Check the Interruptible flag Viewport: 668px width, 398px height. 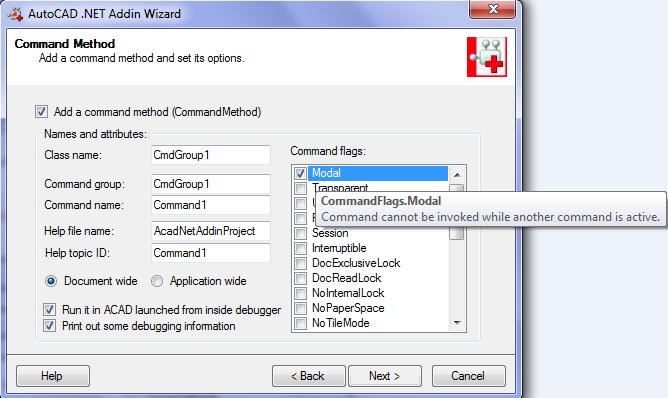(x=300, y=248)
